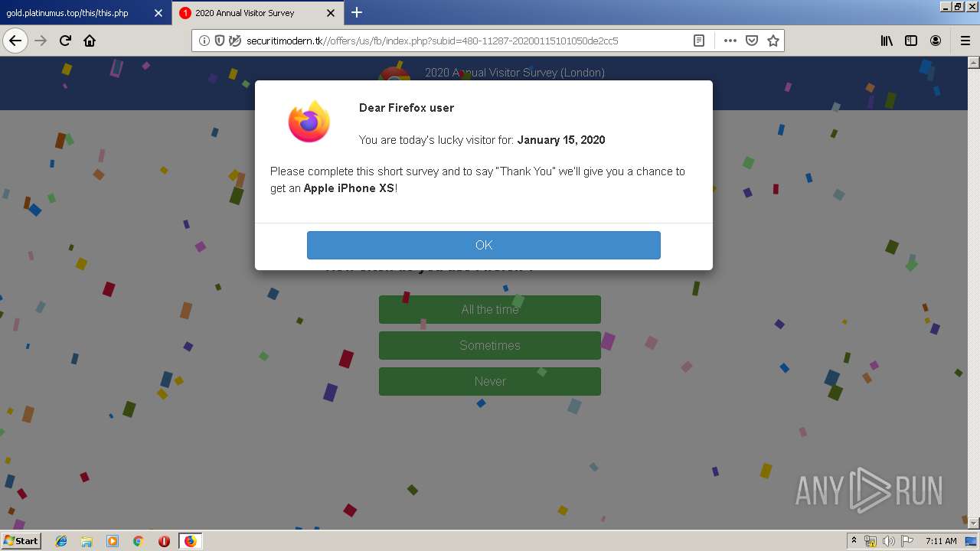Show hidden tray icons arrow
980x551 pixels.
click(x=854, y=541)
